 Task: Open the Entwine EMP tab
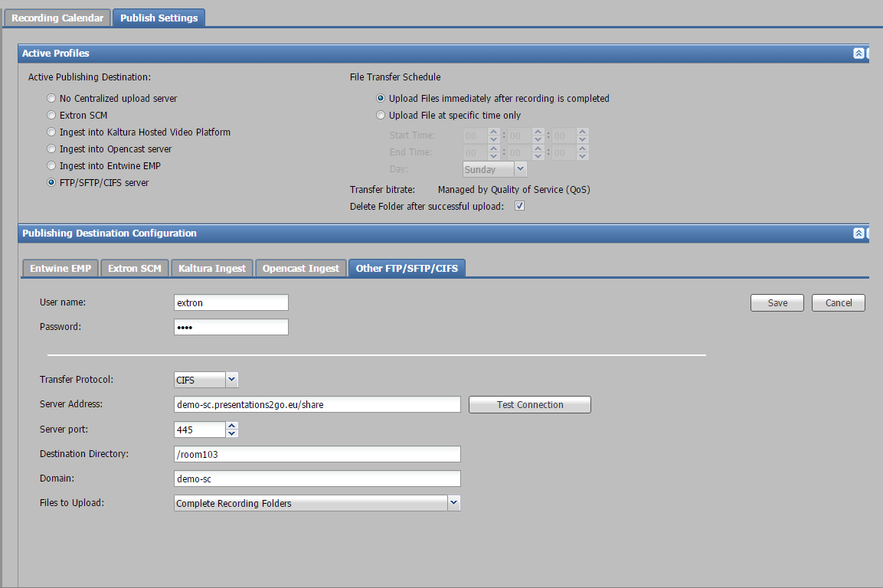click(x=61, y=269)
